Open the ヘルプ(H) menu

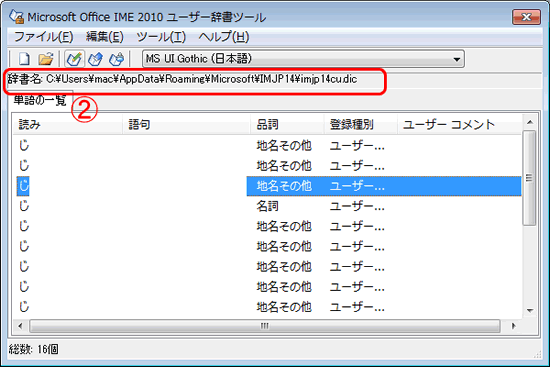click(224, 36)
